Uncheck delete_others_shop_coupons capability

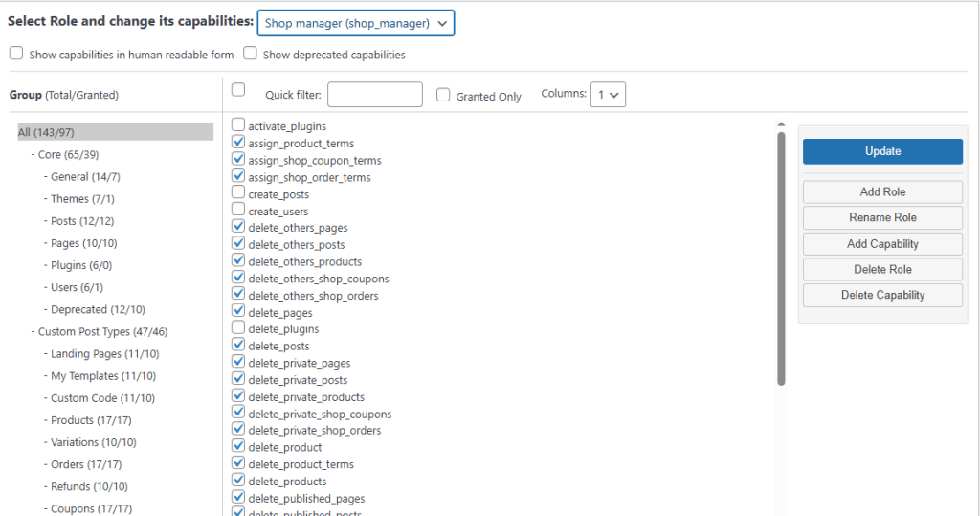click(238, 277)
